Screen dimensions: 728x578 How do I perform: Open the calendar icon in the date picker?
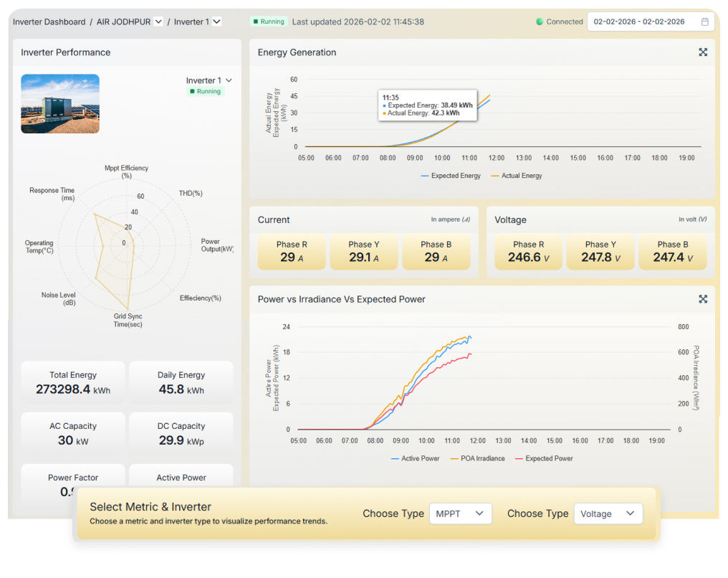[x=705, y=22]
